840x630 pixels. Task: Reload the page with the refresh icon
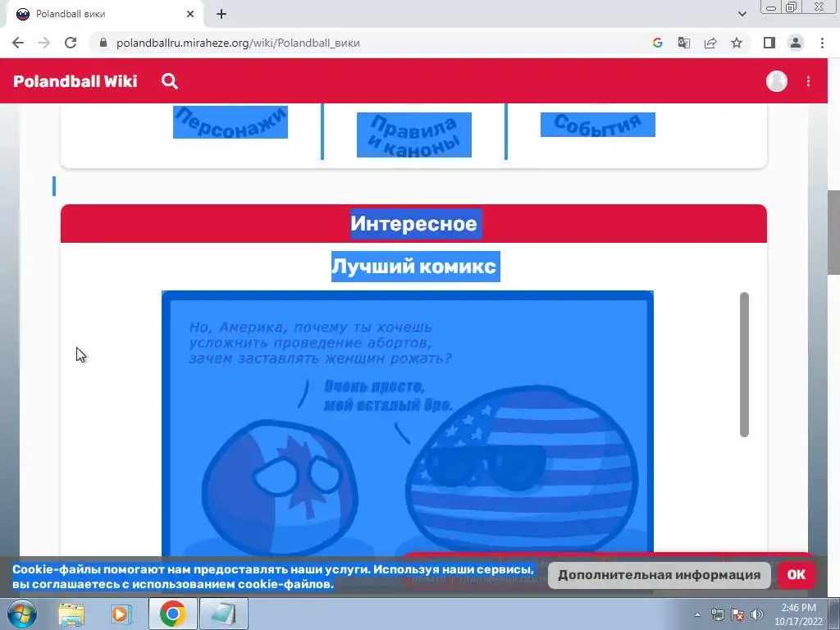(x=71, y=43)
